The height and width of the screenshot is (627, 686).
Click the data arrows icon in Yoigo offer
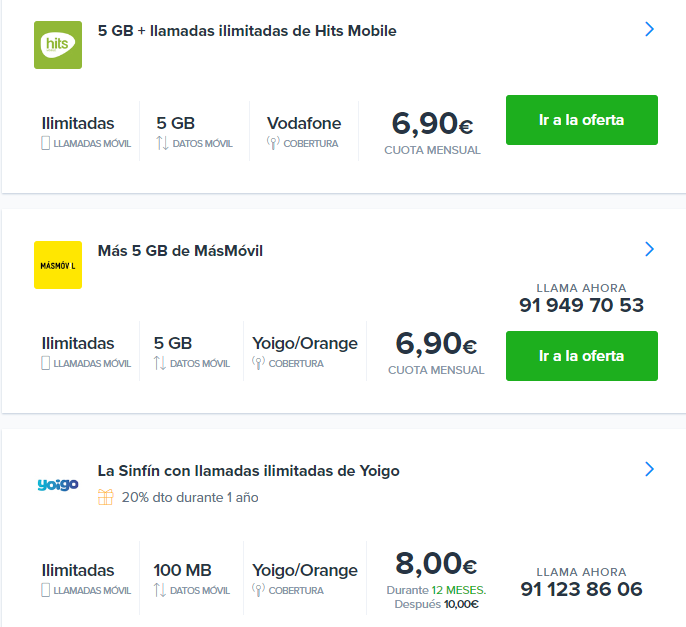[x=160, y=590]
